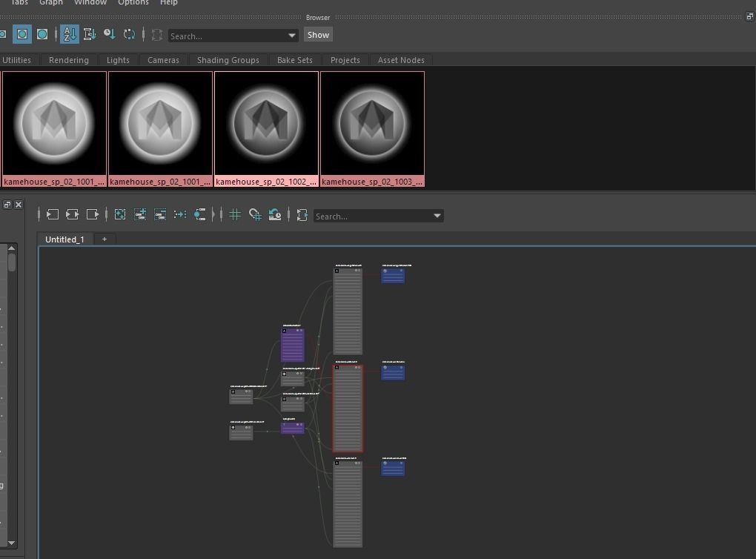Click Input and Output Connections icon
This screenshot has height=559, width=756.
pyautogui.click(x=73, y=214)
